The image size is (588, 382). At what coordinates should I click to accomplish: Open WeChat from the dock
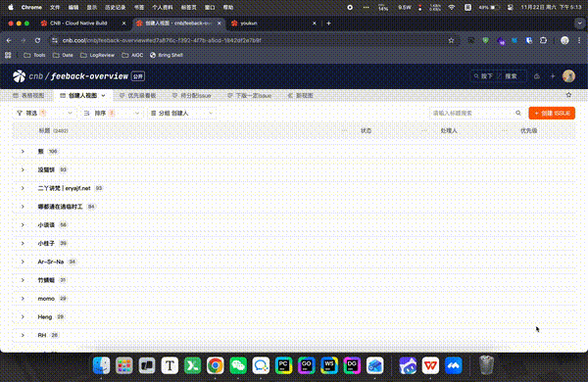pos(238,365)
